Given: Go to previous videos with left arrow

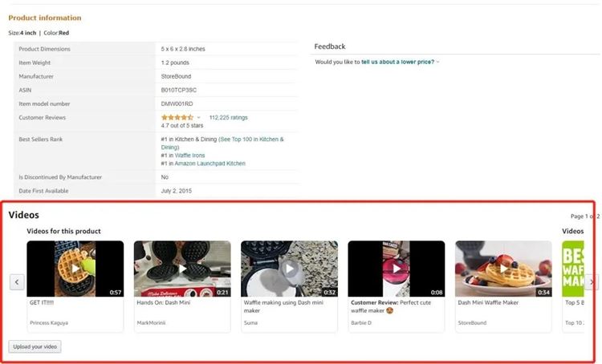Looking at the screenshot, I should tap(17, 282).
